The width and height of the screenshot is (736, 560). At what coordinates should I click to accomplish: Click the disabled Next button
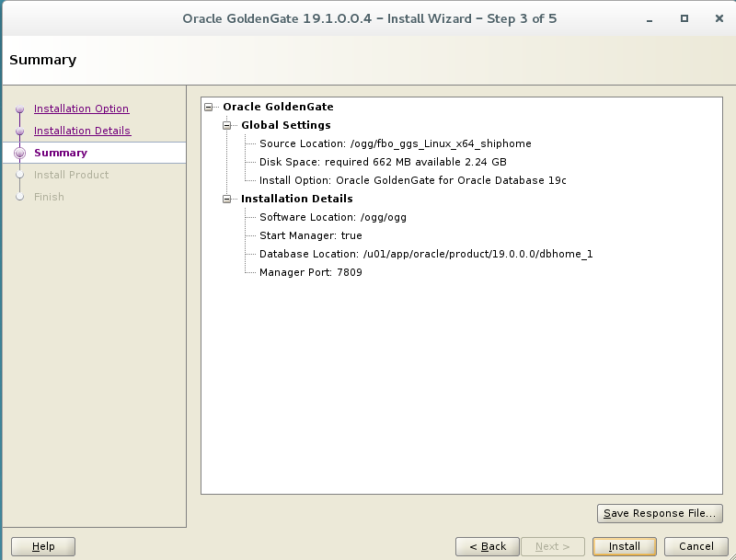pos(553,546)
